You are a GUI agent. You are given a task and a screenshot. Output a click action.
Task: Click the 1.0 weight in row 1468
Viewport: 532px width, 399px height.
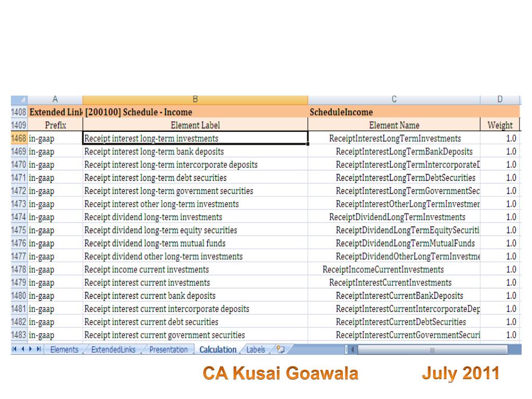[x=500, y=138]
